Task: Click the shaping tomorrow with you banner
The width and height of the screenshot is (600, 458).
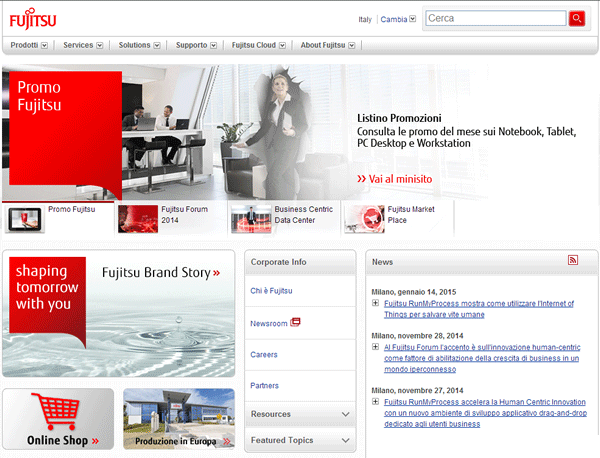Action: [x=47, y=298]
